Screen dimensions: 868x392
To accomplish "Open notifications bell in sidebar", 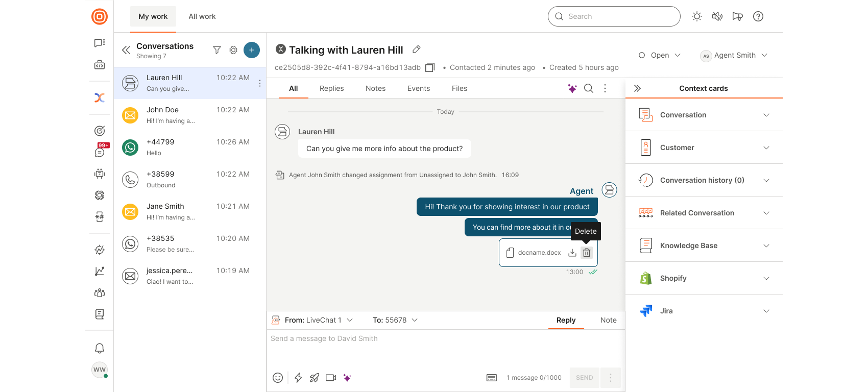I will click(x=100, y=348).
